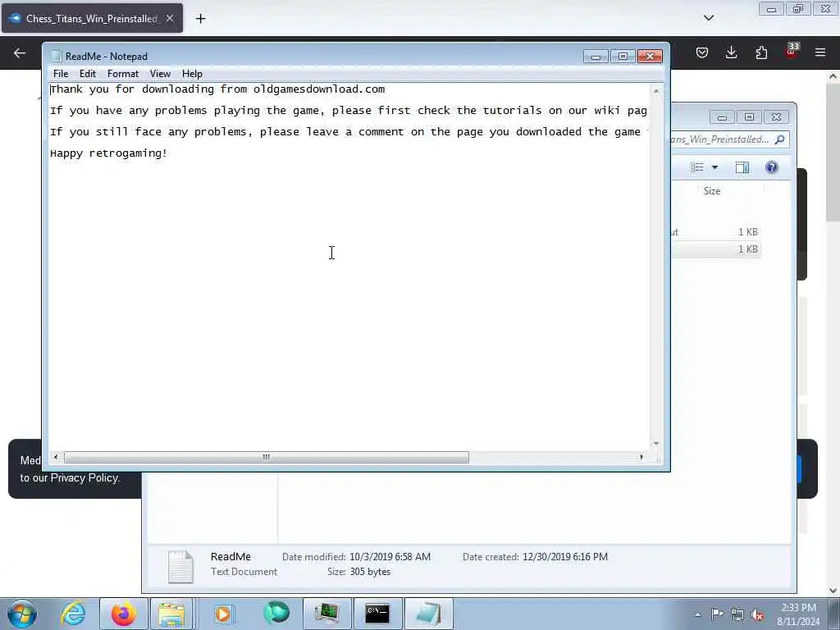Close the Chess_Titans browser tab
The height and width of the screenshot is (630, 840).
[169, 18]
